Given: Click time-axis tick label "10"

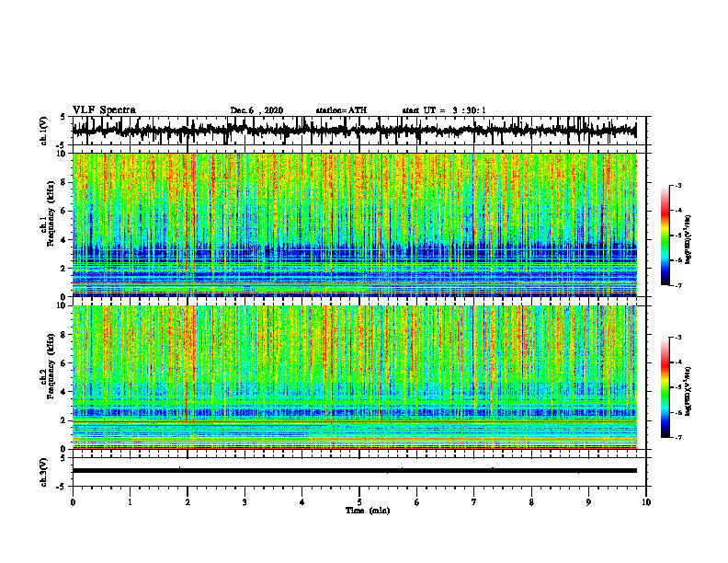Looking at the screenshot, I should pos(646,502).
